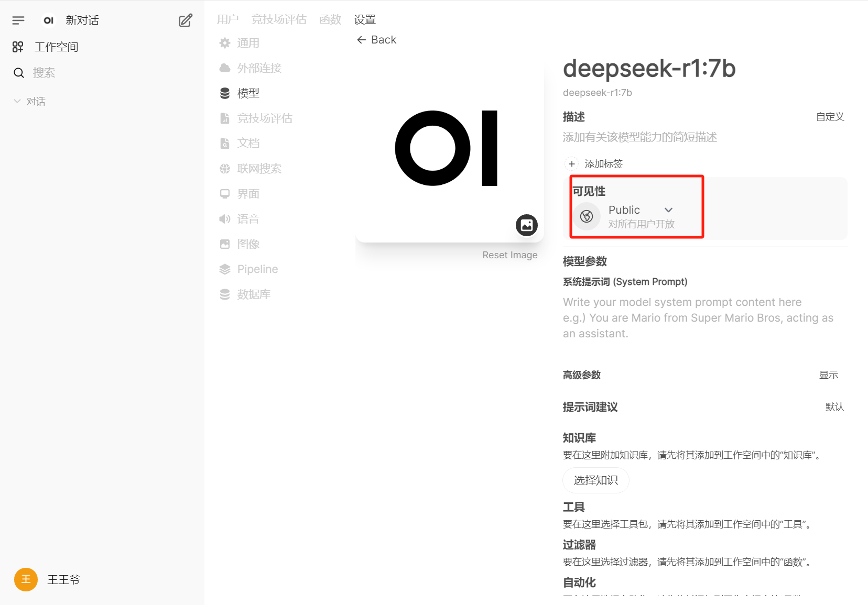Open 工作空间 in the sidebar
The image size is (868, 605).
[57, 47]
